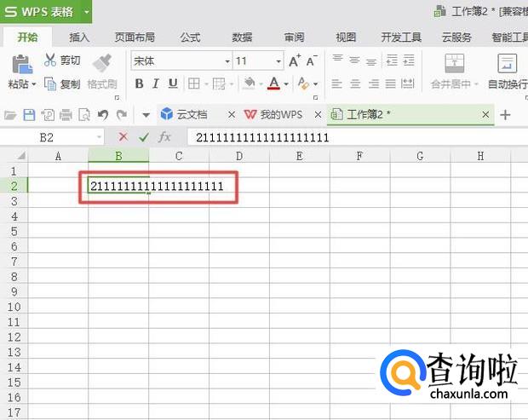This screenshot has height=420, width=528.
Task: Confirm cell entry with the green checkmark
Action: pyautogui.click(x=144, y=137)
